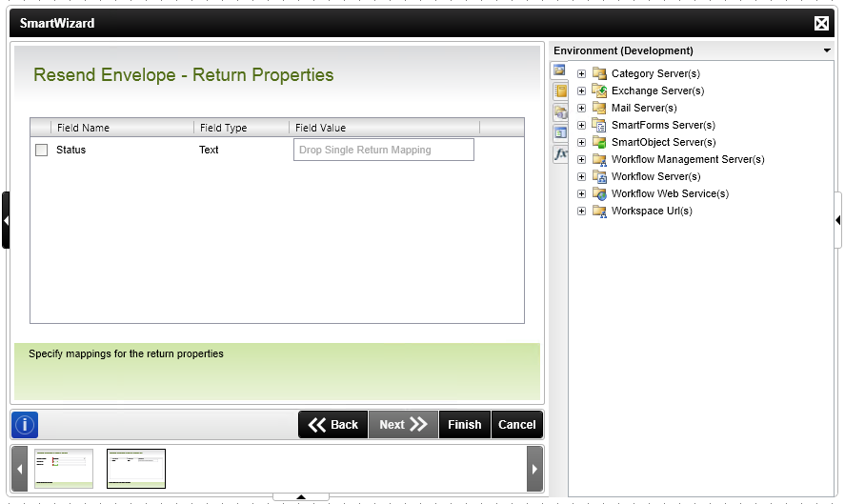
Task: Select the first wizard step thumbnail
Action: 64,469
